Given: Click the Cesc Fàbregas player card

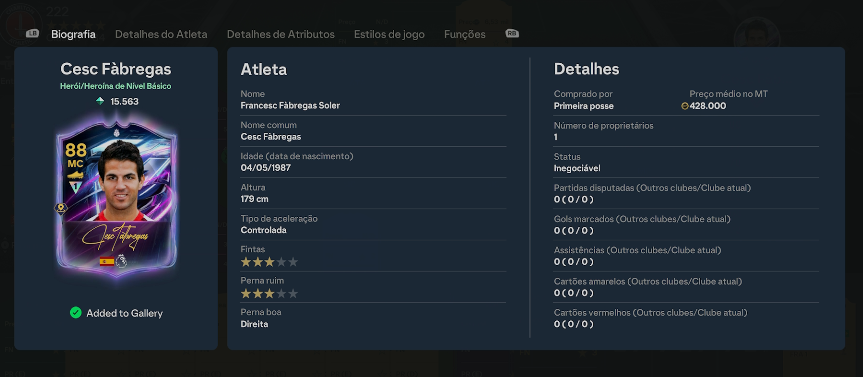Looking at the screenshot, I should coord(116,199).
